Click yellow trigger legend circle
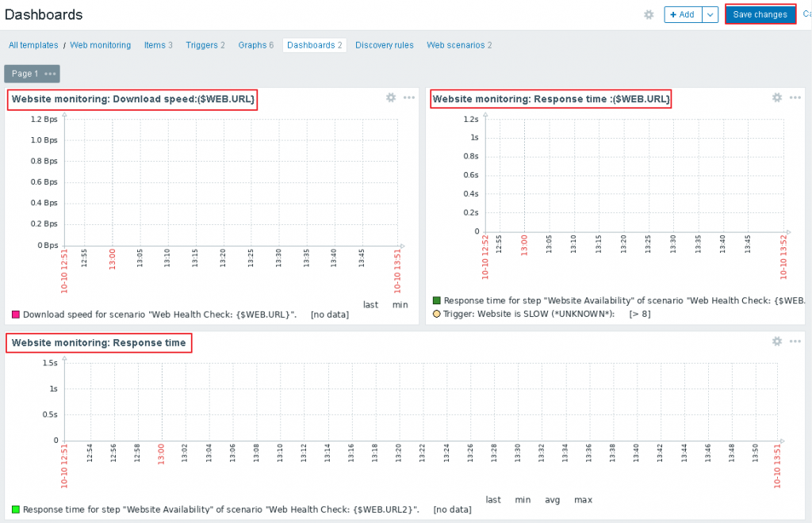812x523 pixels. pyautogui.click(x=437, y=314)
